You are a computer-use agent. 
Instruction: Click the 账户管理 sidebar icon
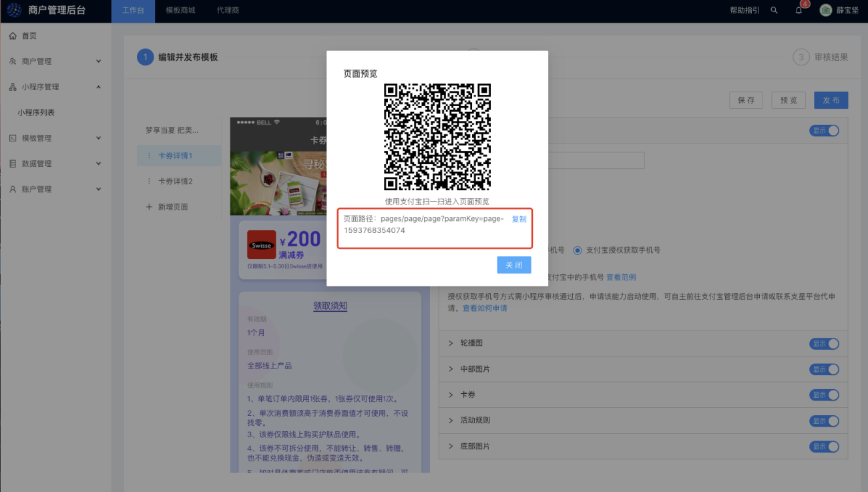13,190
